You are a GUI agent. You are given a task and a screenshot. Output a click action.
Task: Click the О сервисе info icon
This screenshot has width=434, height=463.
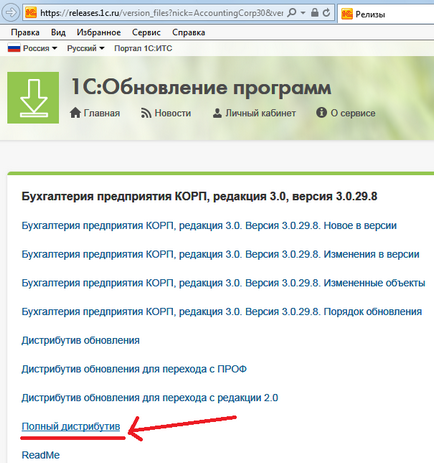click(x=321, y=113)
